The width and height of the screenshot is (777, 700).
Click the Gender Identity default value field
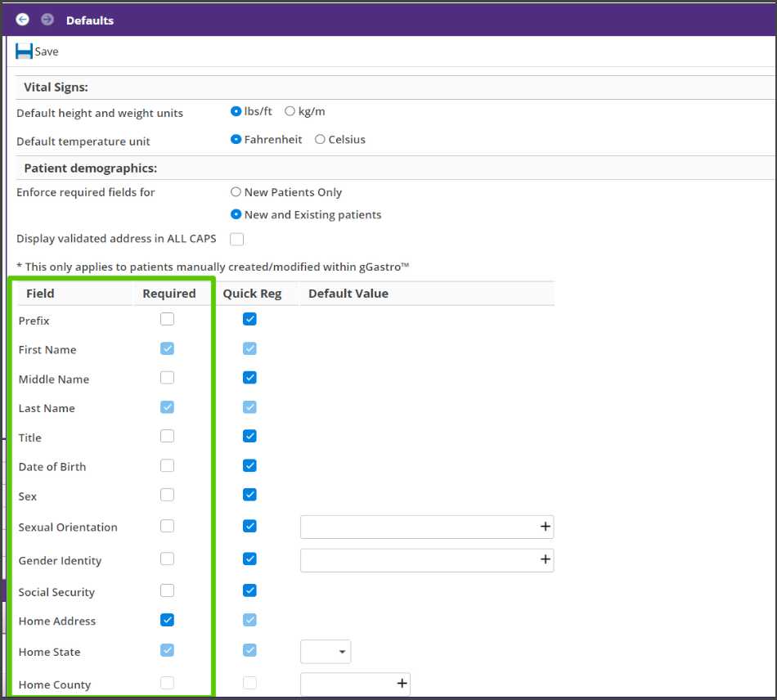pyautogui.click(x=427, y=560)
